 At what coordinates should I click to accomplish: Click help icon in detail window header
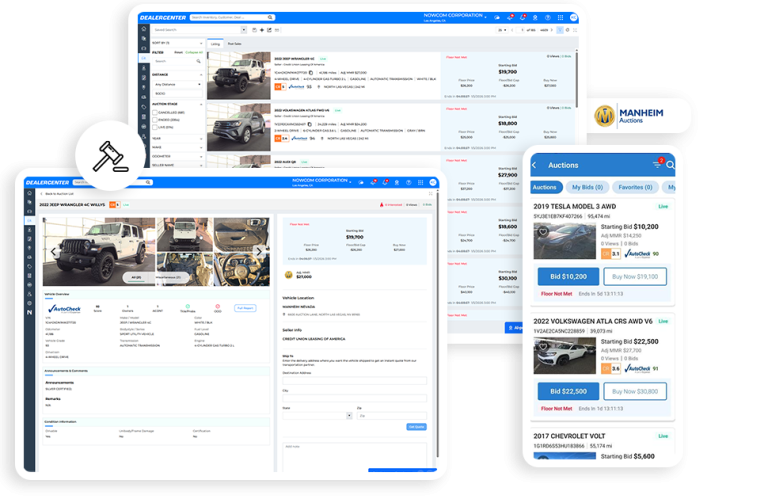(408, 182)
